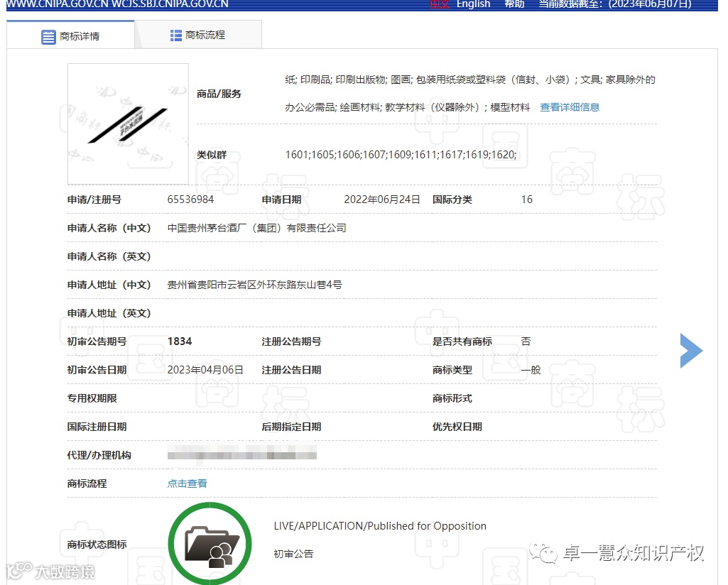This screenshot has height=585, width=728.
Task: Click 点击查看 to view trademark flow
Action: (x=187, y=483)
